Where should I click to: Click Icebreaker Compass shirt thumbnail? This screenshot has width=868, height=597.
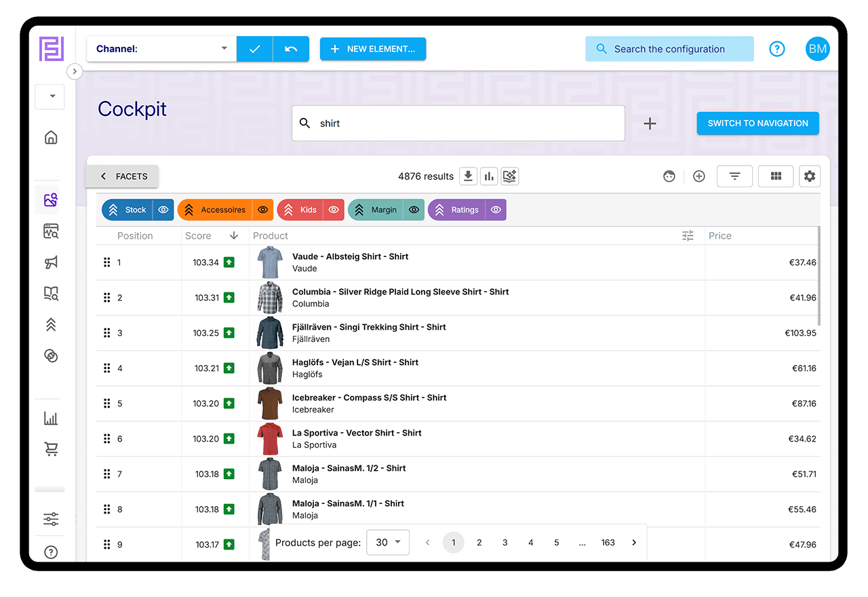269,403
